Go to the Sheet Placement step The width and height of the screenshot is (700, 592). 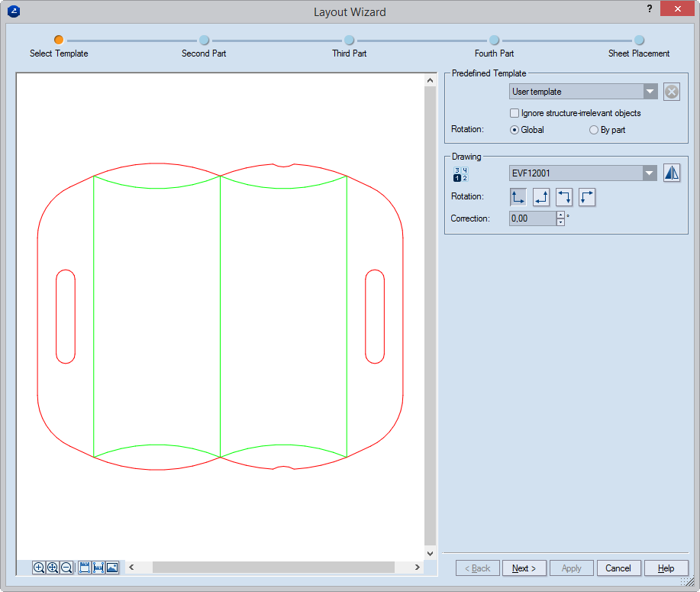tap(639, 40)
